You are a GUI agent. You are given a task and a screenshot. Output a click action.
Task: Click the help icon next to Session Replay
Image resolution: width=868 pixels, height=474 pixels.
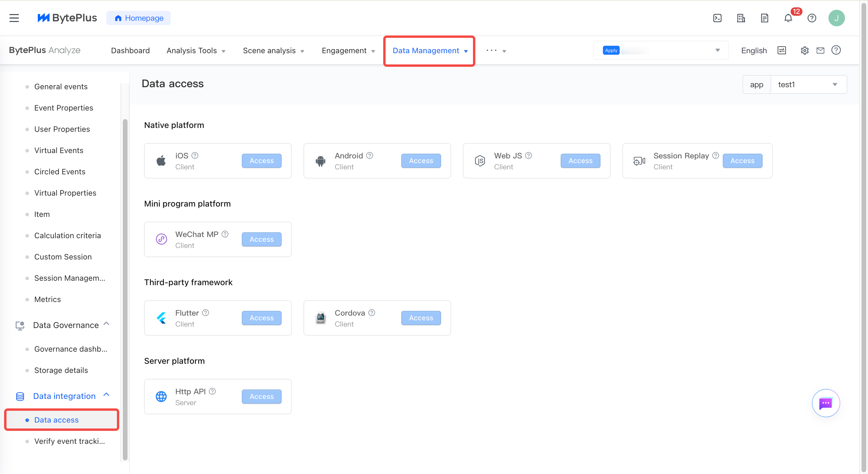pos(716,155)
